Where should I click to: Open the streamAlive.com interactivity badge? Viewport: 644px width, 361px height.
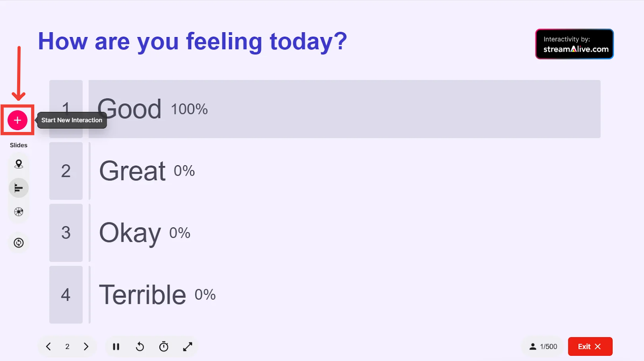[x=574, y=44]
